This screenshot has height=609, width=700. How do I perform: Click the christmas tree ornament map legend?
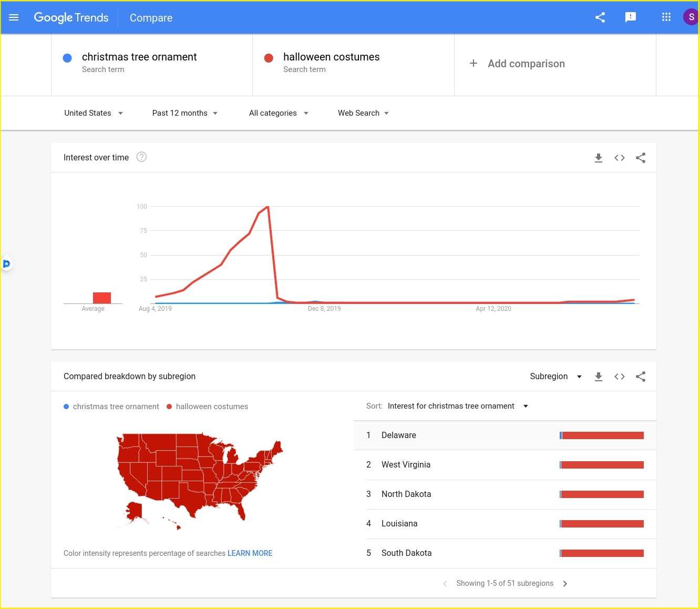point(111,407)
